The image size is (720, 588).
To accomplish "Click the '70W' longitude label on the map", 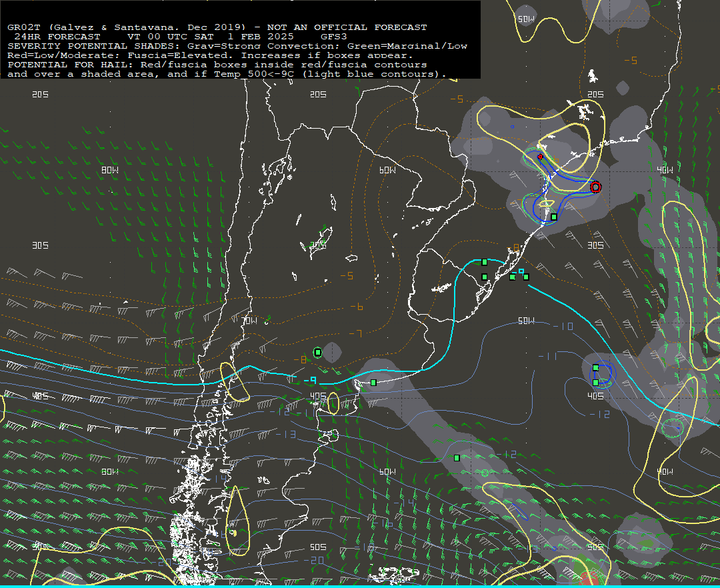I will pyautogui.click(x=250, y=321).
